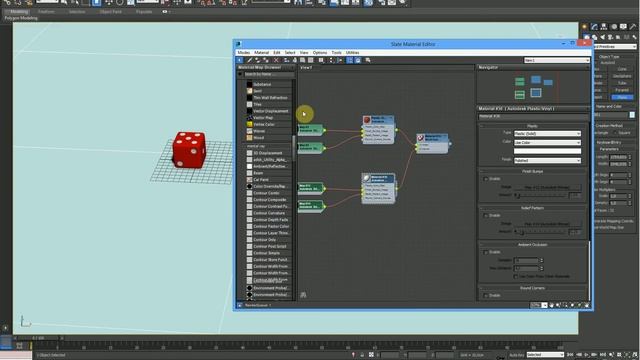Enable Round Corners checkbox
This screenshot has width=640, height=360.
point(486,296)
